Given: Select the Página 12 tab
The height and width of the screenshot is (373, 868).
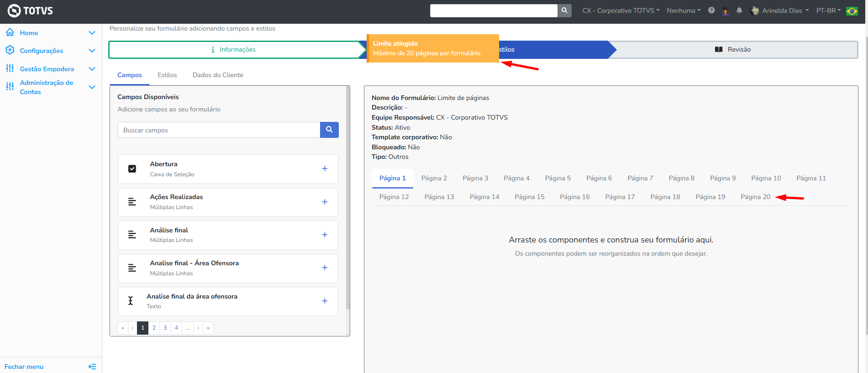Looking at the screenshot, I should [394, 197].
